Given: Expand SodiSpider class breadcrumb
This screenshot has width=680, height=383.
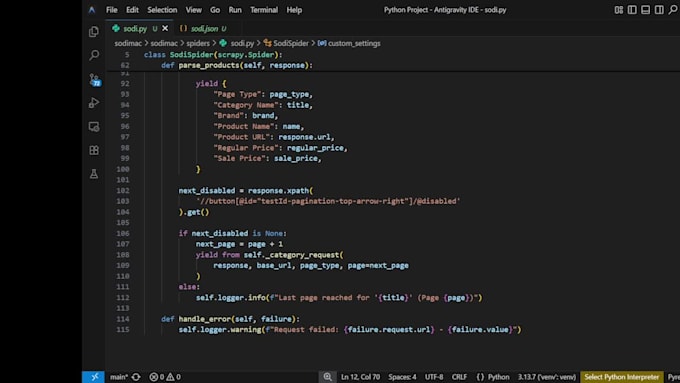Looking at the screenshot, I should pyautogui.click(x=286, y=43).
